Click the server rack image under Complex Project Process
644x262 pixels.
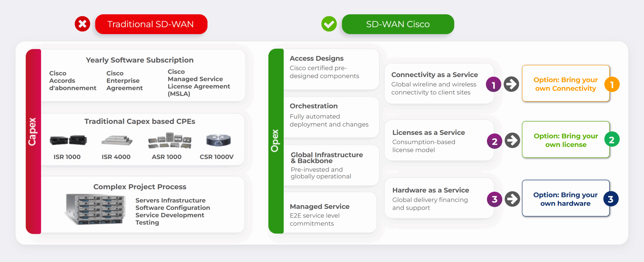95,208
